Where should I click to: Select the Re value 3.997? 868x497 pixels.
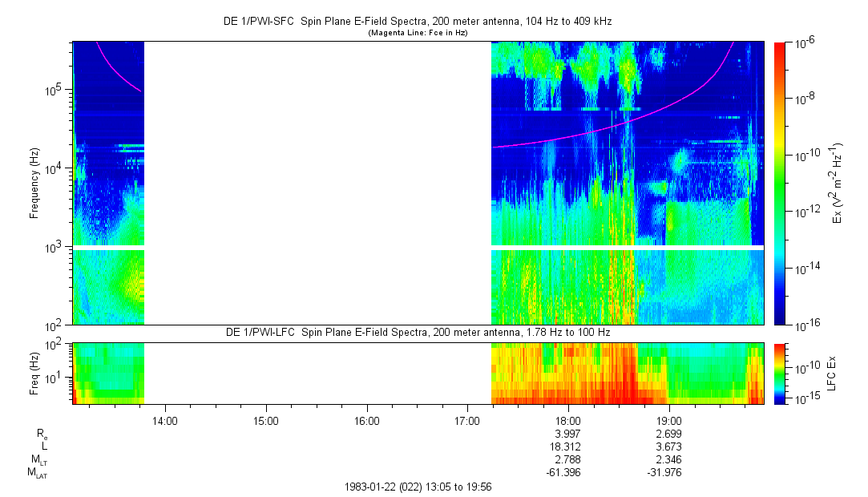(567, 433)
